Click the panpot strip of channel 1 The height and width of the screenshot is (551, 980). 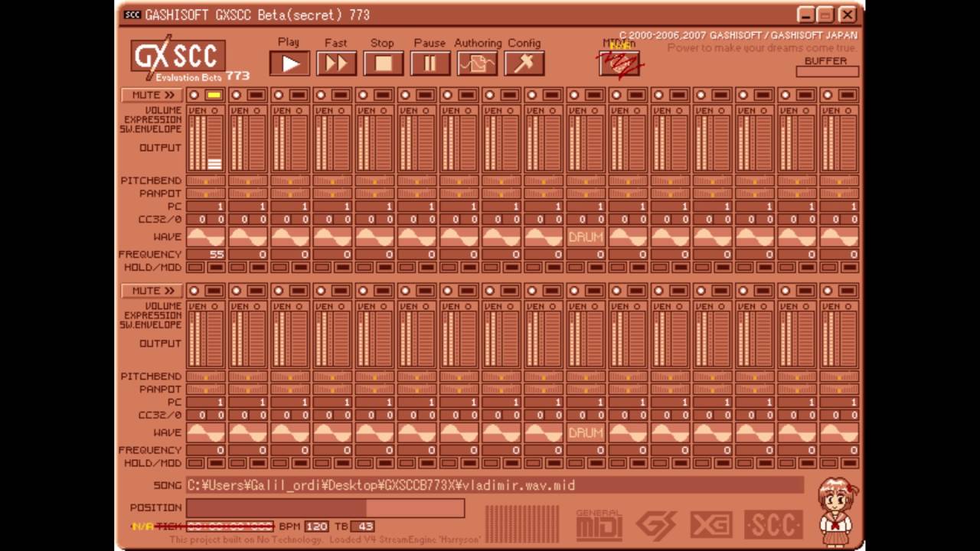(206, 194)
